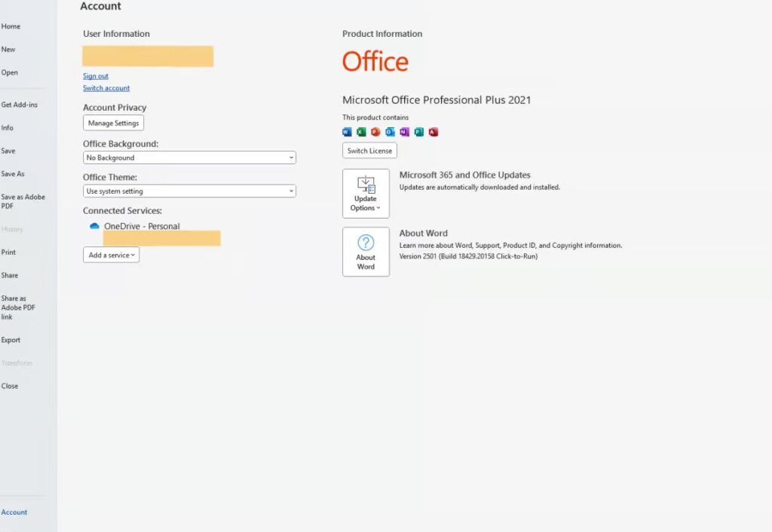Select Account at the sidebar bottom
The width and height of the screenshot is (772, 532).
[x=14, y=512]
